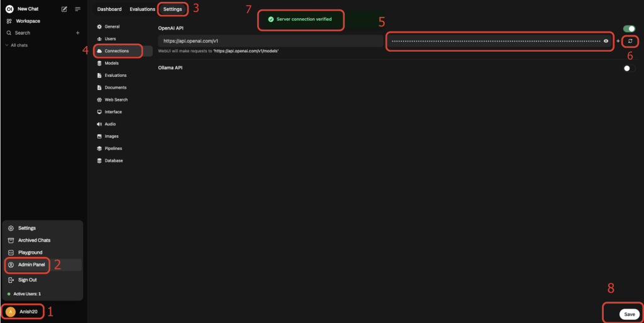The width and height of the screenshot is (644, 323).
Task: Click the verify connection refresh icon
Action: pyautogui.click(x=630, y=41)
